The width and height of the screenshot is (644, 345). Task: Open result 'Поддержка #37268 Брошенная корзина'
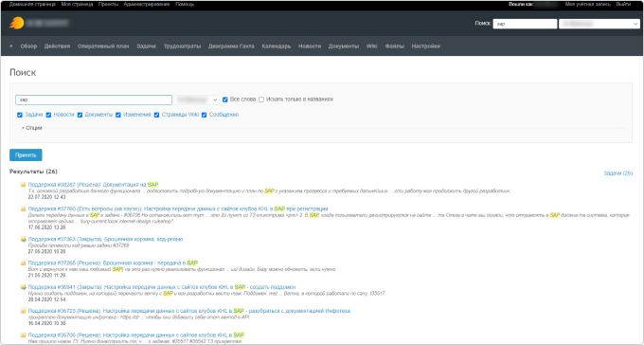tap(113, 263)
